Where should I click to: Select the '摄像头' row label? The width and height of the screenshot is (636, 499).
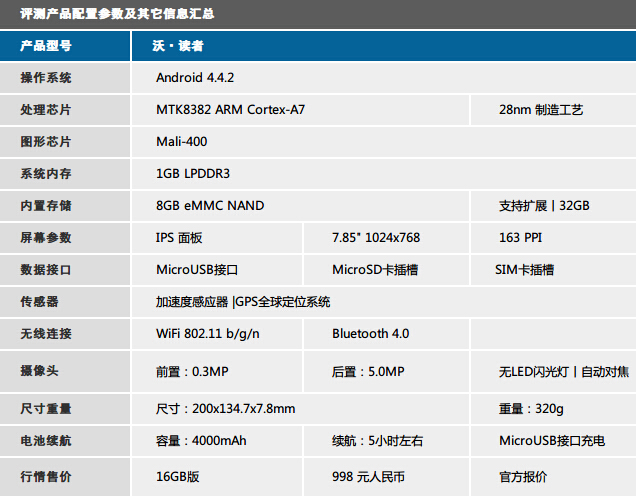coord(39,371)
